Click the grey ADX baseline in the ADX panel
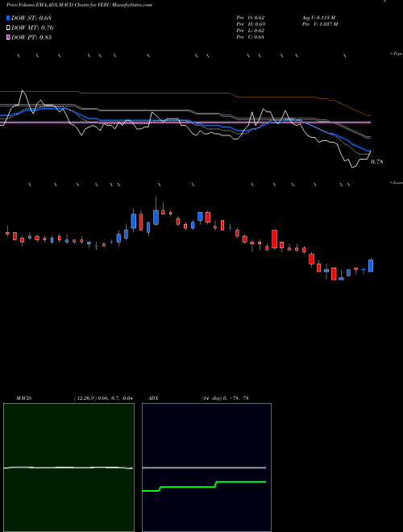The width and height of the screenshot is (403, 532). 204,468
